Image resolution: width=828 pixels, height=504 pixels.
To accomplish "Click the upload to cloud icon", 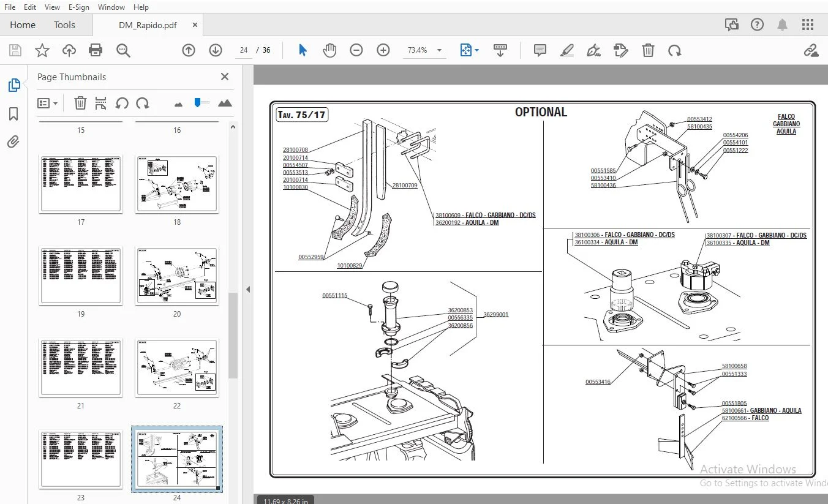I will pos(69,50).
